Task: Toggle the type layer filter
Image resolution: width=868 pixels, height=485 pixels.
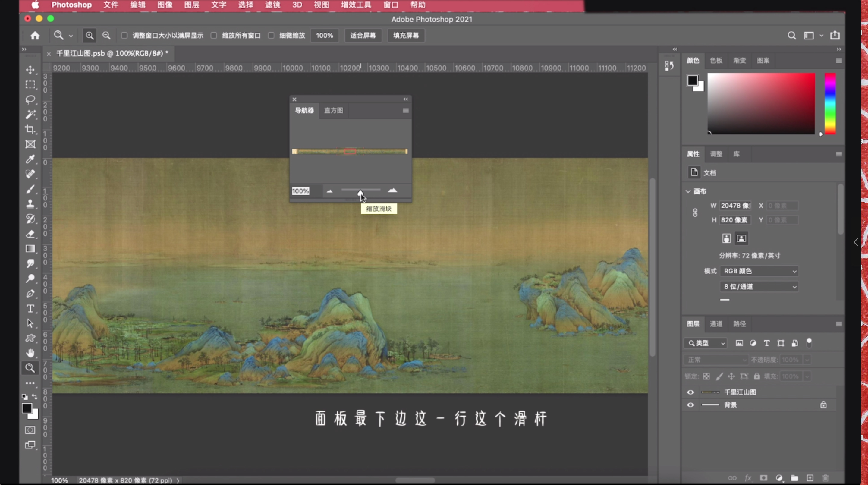Action: point(766,343)
